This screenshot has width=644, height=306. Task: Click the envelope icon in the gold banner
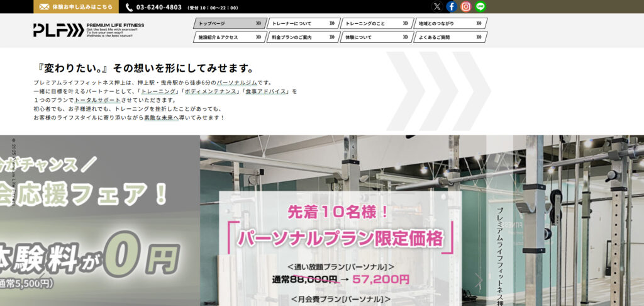click(44, 7)
